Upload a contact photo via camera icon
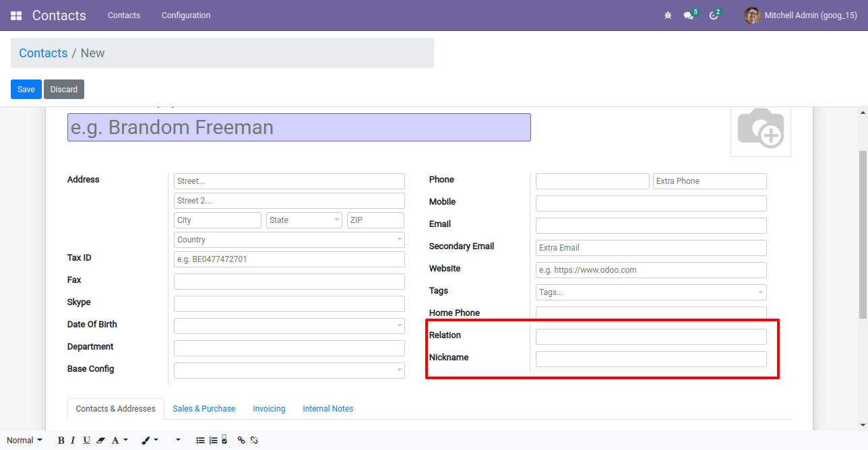868x450 pixels. pos(761,128)
